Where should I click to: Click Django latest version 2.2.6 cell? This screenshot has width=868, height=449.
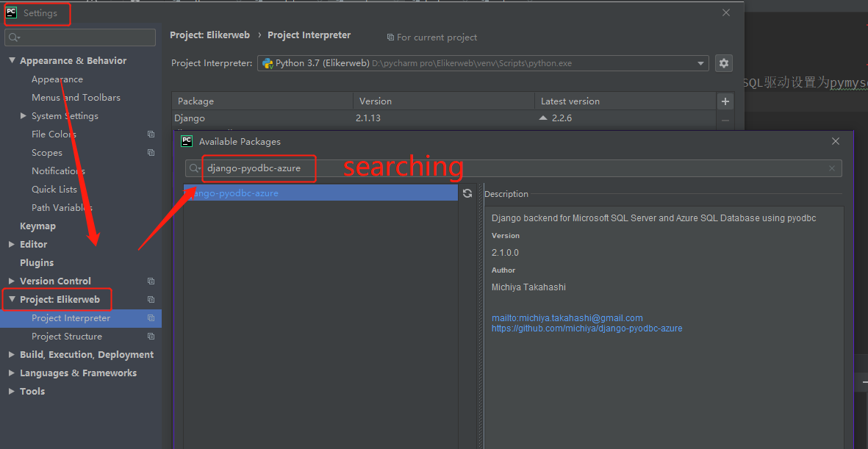[562, 118]
